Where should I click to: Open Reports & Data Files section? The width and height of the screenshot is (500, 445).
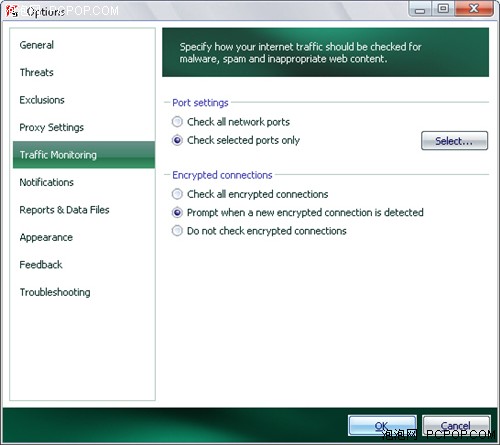pos(64,210)
